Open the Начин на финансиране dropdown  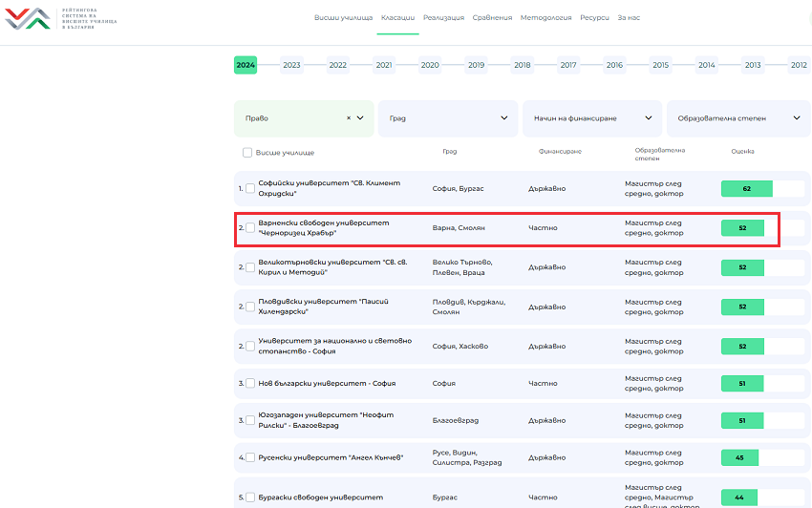coord(592,118)
